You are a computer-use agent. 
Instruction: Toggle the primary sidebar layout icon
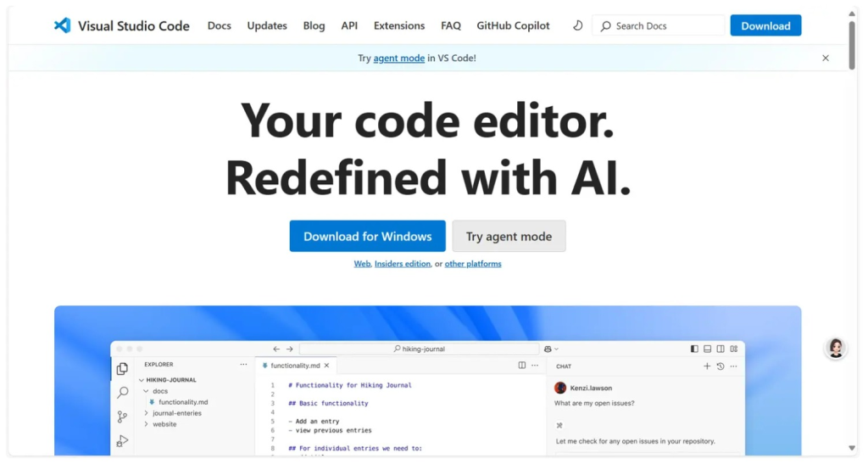tap(694, 349)
